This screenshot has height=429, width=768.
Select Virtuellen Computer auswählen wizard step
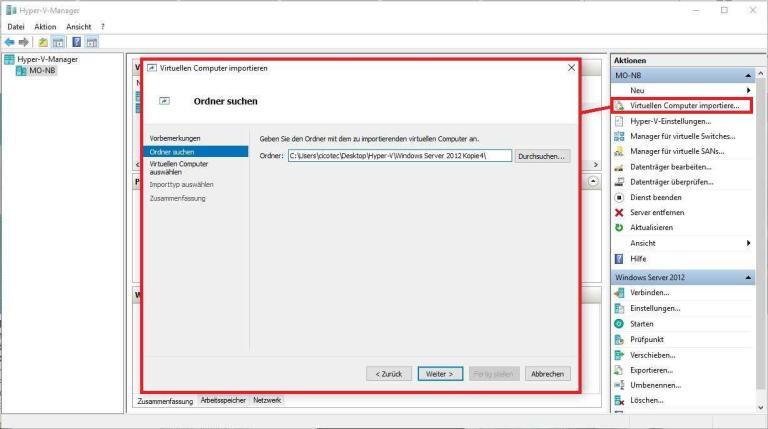[179, 168]
